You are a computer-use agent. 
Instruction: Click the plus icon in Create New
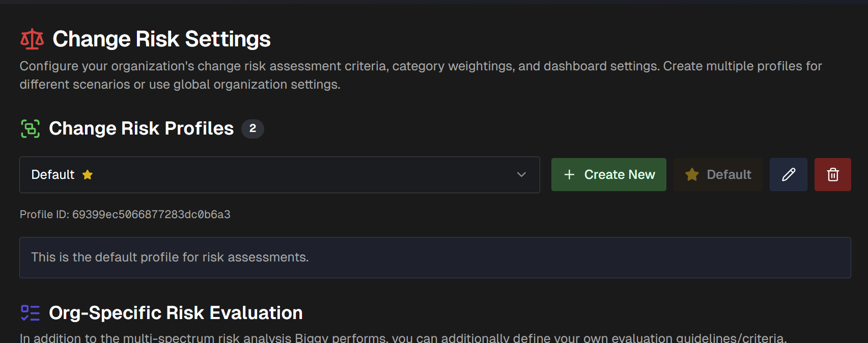click(x=569, y=175)
